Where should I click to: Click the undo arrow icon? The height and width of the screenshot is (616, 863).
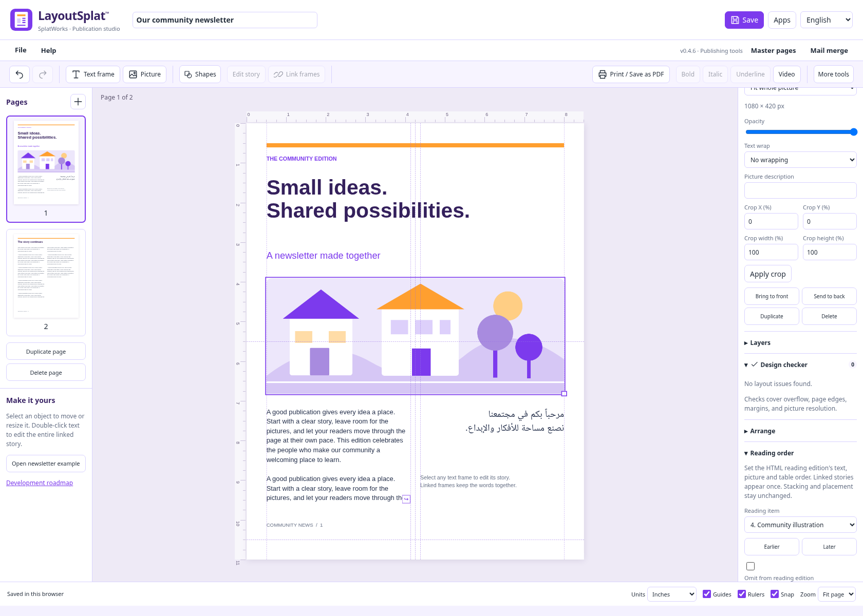[x=20, y=74]
